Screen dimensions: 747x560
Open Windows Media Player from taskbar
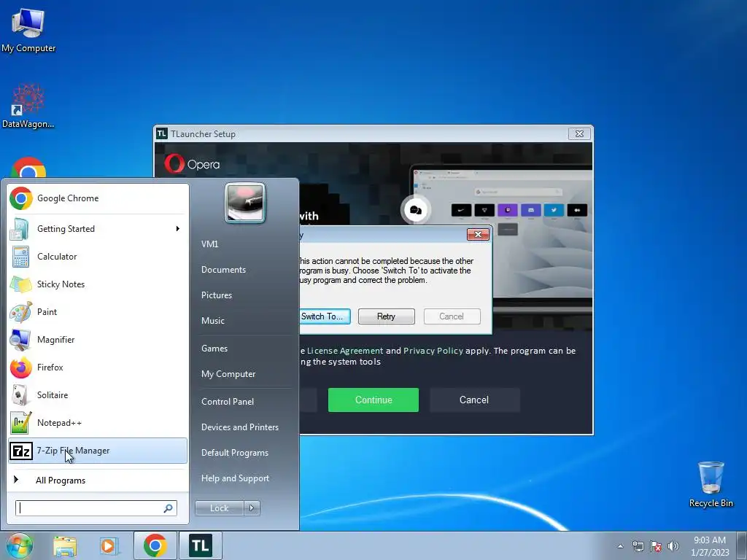pyautogui.click(x=109, y=546)
